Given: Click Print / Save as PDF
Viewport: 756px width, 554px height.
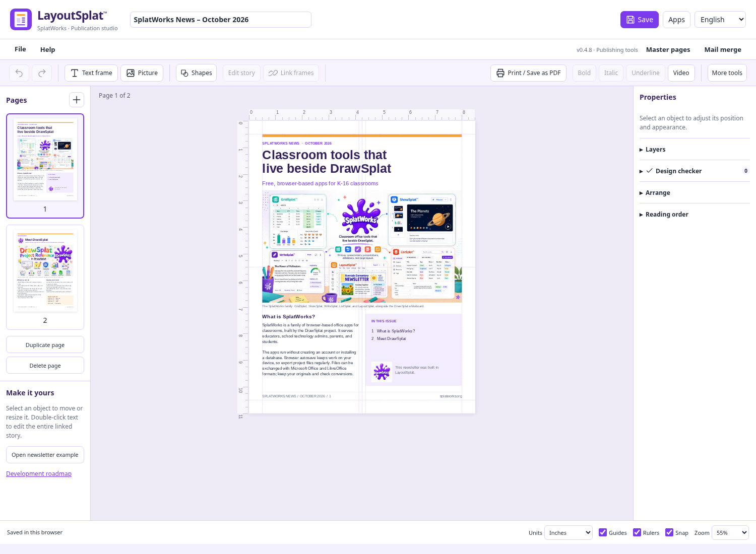Looking at the screenshot, I should pos(528,73).
